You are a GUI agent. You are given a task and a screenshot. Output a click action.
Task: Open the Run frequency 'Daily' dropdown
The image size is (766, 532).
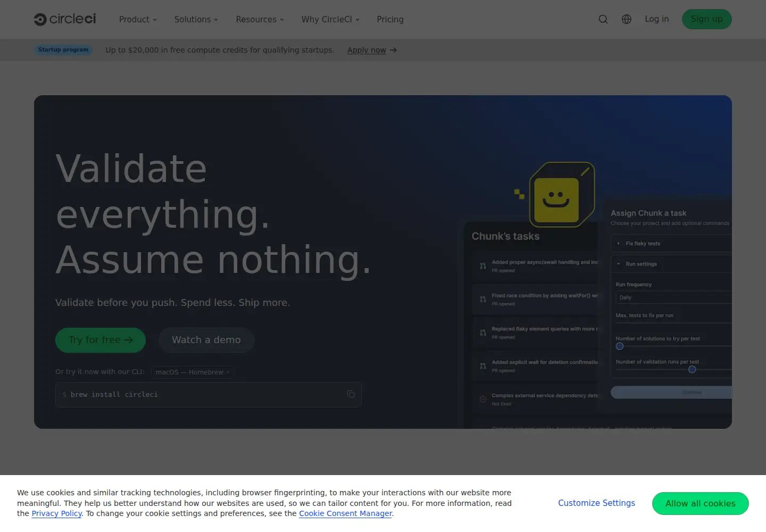[673, 297]
